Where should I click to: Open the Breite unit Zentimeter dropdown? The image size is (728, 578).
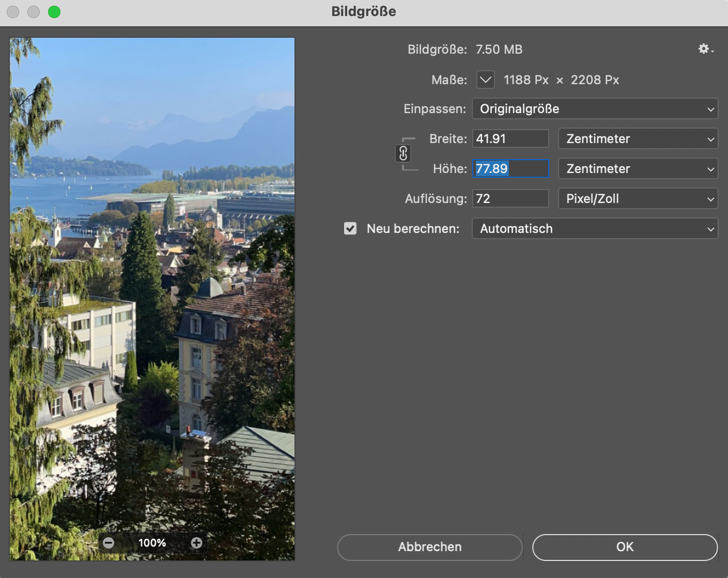(x=638, y=139)
